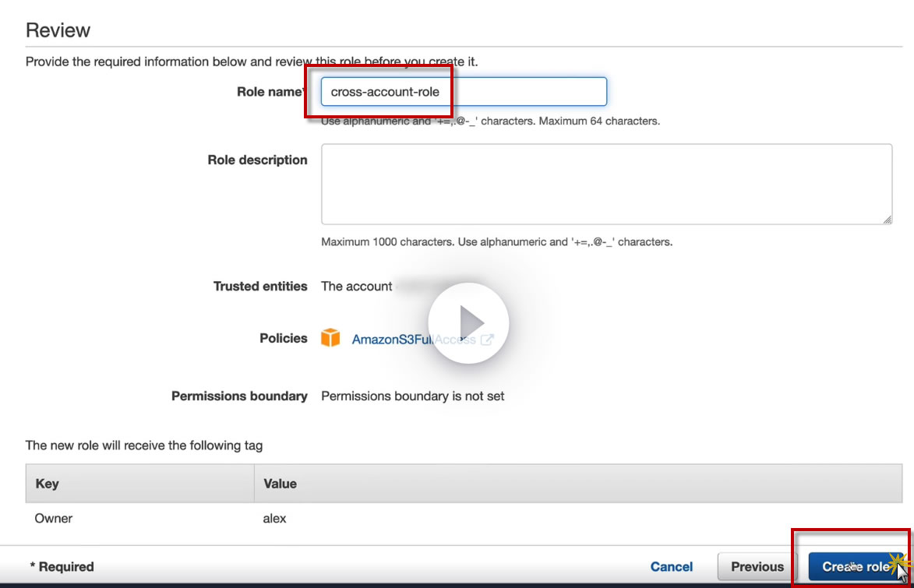
Task: Click the Value column header
Action: pyautogui.click(x=281, y=484)
